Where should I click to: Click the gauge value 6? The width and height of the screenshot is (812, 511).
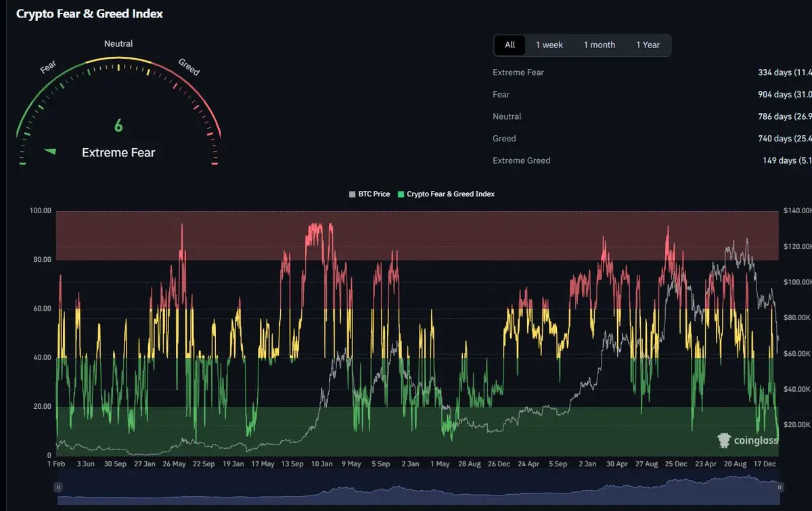[x=118, y=126]
